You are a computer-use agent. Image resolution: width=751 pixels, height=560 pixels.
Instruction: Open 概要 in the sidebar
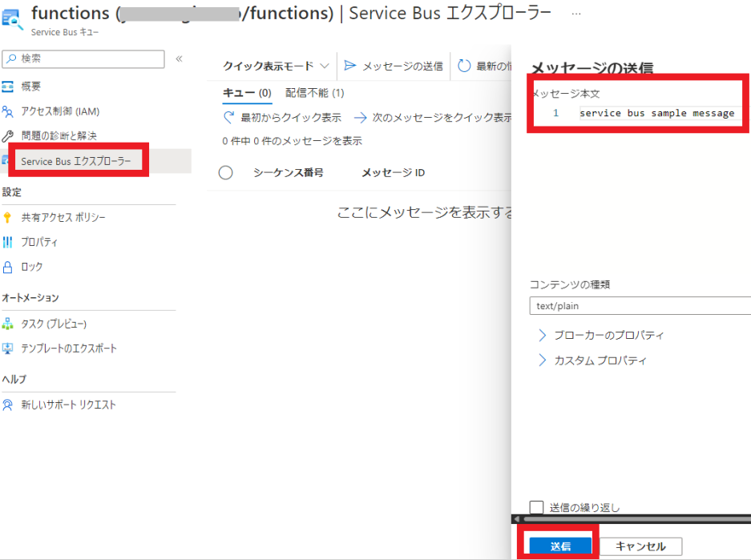[x=31, y=87]
